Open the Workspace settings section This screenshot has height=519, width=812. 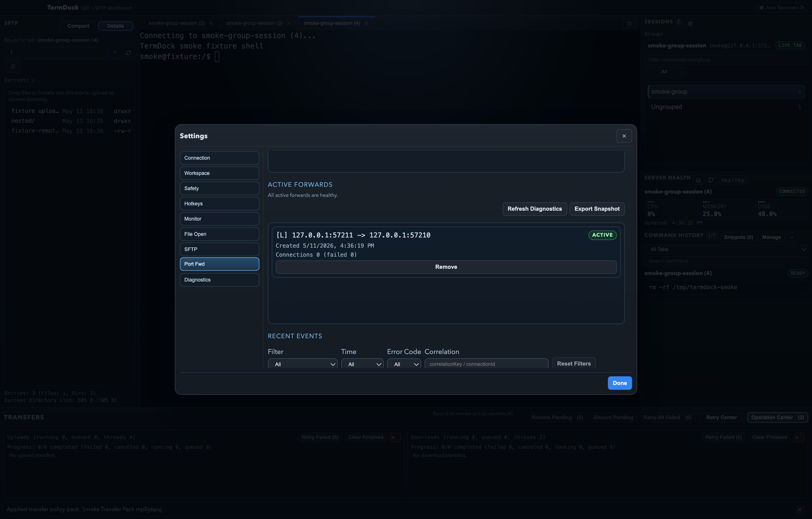tap(220, 173)
